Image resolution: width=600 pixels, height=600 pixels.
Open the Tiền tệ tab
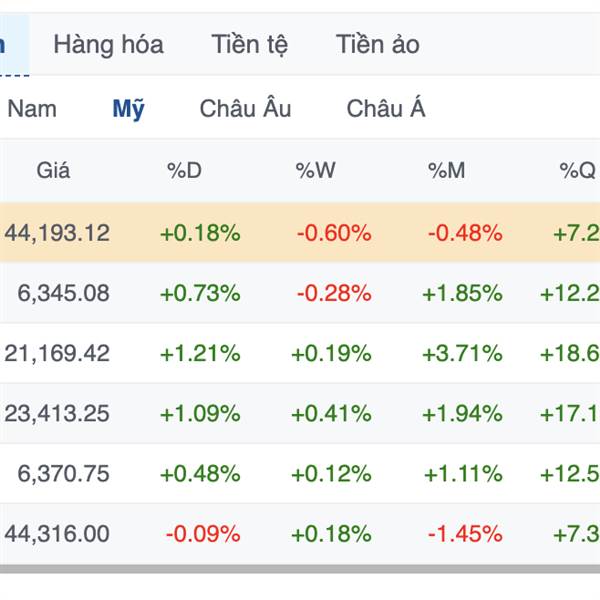[x=249, y=44]
